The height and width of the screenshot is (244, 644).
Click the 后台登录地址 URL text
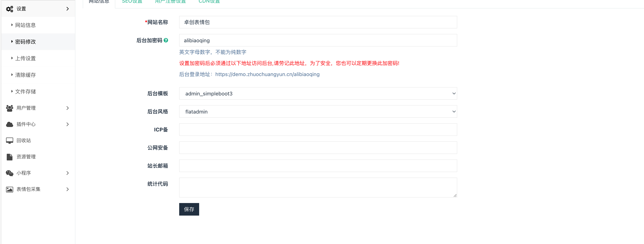[x=267, y=74]
